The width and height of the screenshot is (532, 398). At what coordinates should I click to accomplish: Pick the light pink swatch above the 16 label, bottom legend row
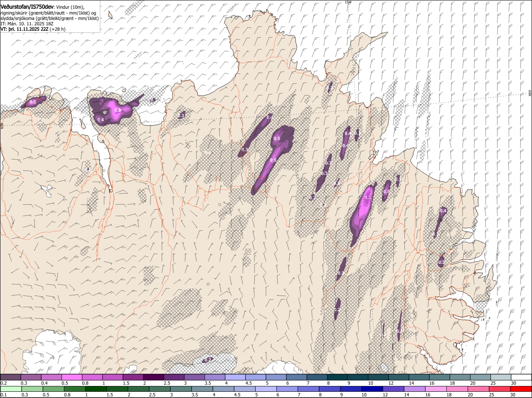coord(436,389)
